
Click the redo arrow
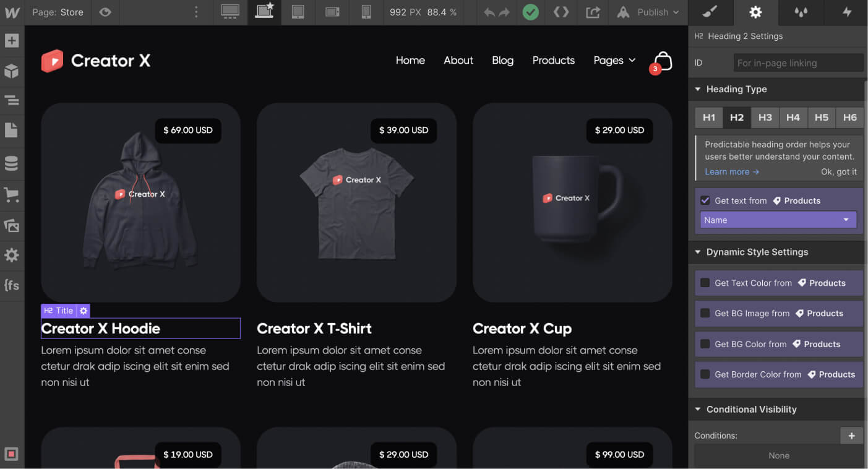[x=504, y=12]
